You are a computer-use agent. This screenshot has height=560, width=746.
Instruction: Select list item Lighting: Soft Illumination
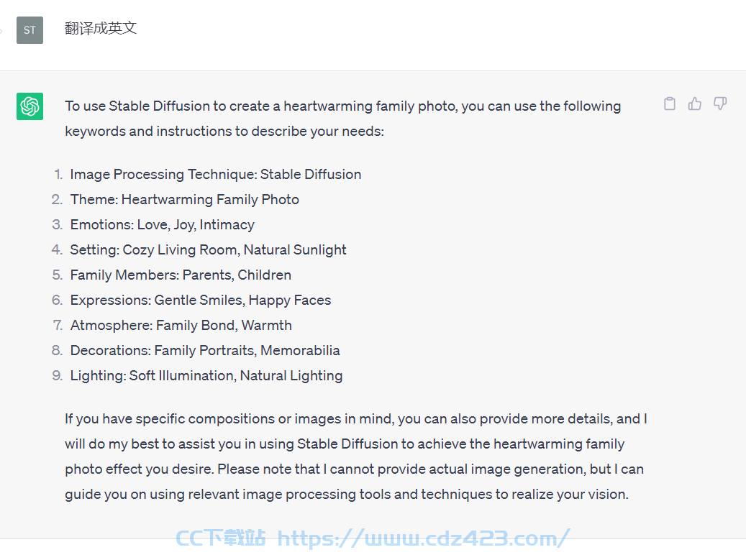click(x=206, y=376)
